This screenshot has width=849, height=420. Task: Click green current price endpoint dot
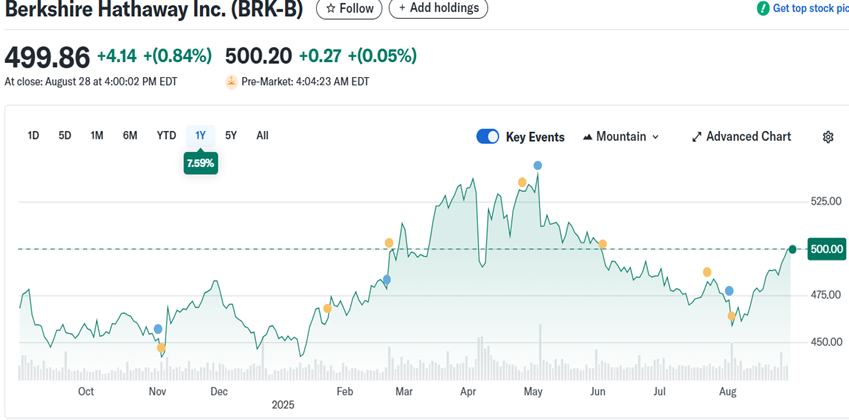pyautogui.click(x=792, y=249)
